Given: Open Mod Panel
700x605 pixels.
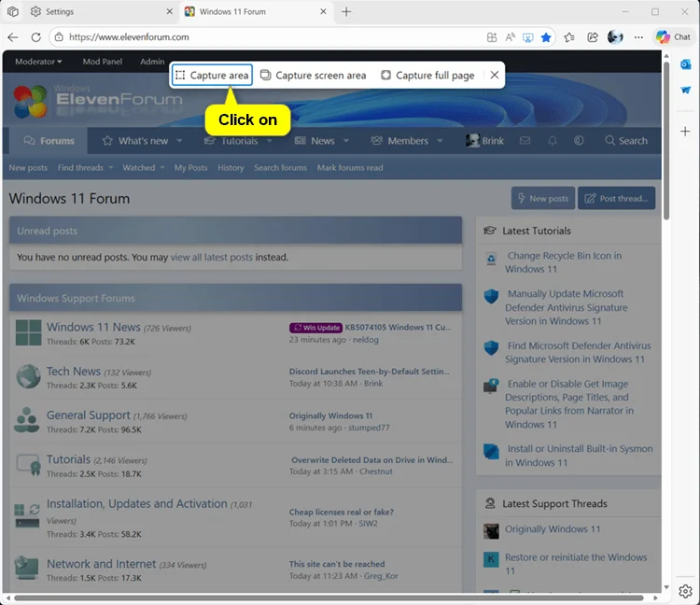Looking at the screenshot, I should 103,62.
